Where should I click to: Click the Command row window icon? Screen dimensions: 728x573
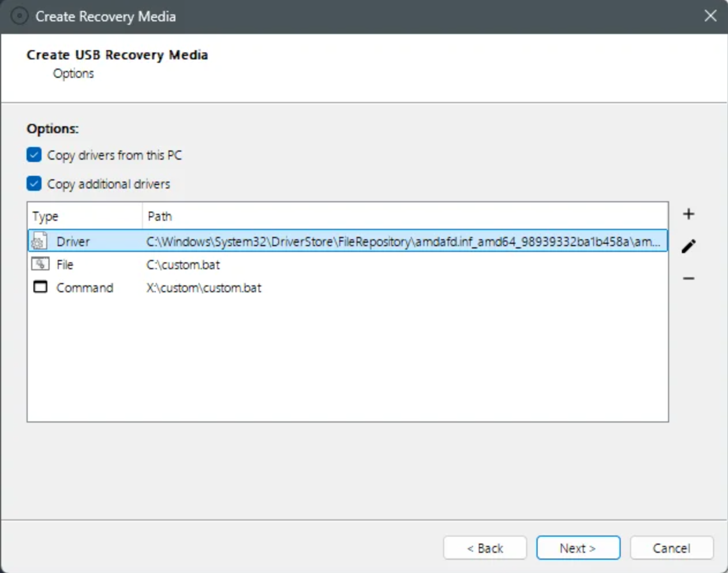(x=40, y=287)
